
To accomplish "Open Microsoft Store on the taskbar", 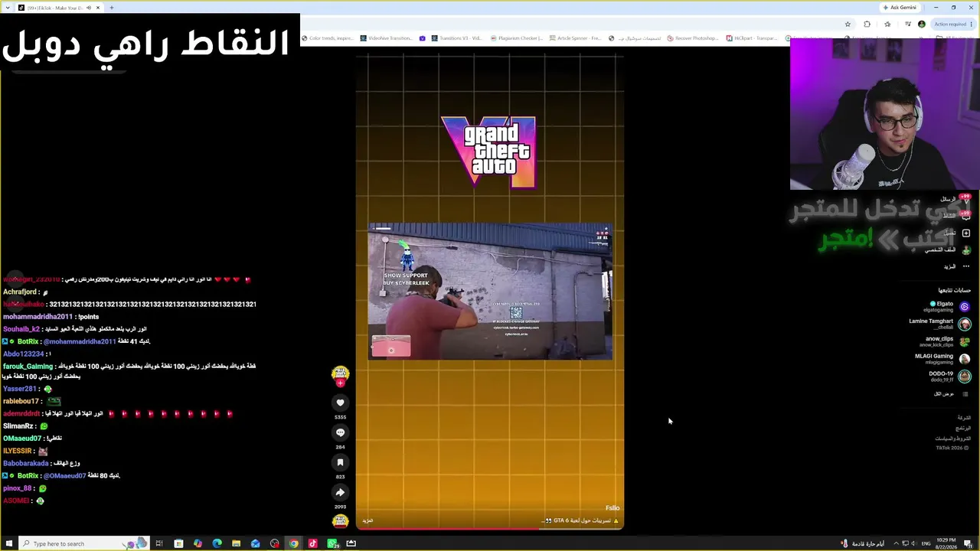I will pyautogui.click(x=178, y=543).
